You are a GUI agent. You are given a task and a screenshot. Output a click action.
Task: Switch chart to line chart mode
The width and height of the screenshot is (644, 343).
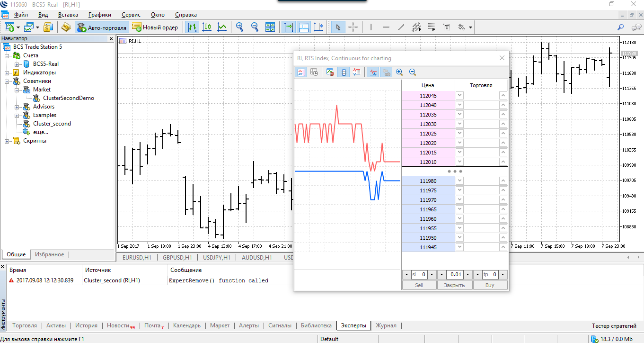222,27
